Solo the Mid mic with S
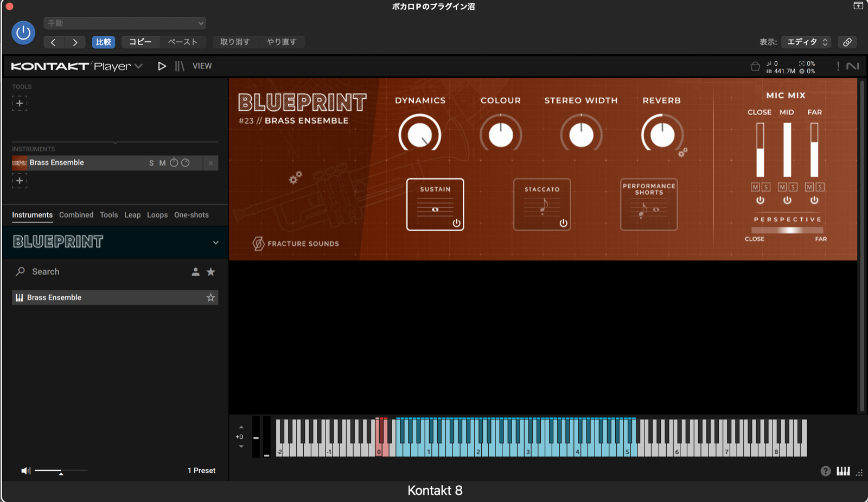The image size is (868, 502). pos(793,187)
